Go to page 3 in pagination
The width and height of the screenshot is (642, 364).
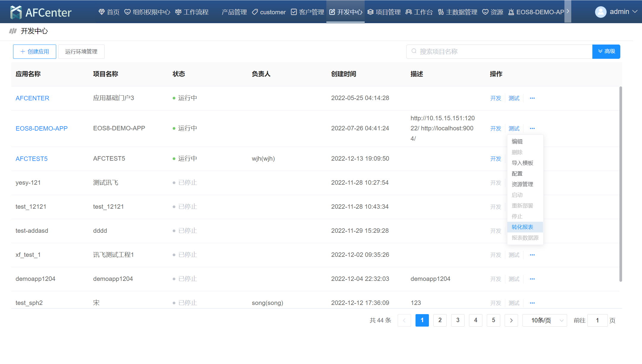458,320
